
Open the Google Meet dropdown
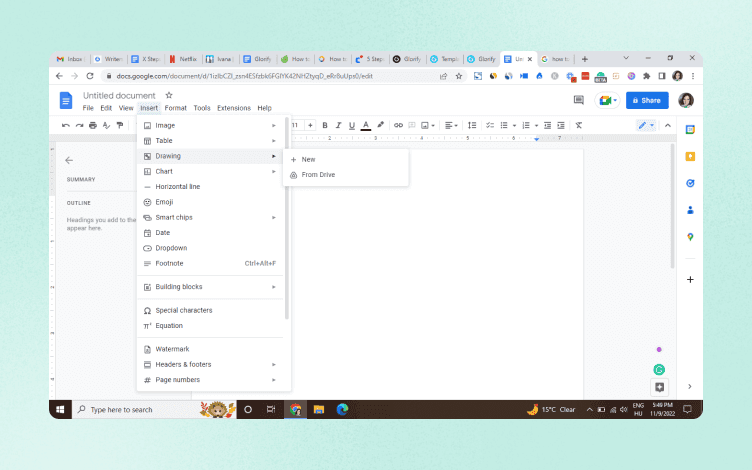tap(607, 101)
